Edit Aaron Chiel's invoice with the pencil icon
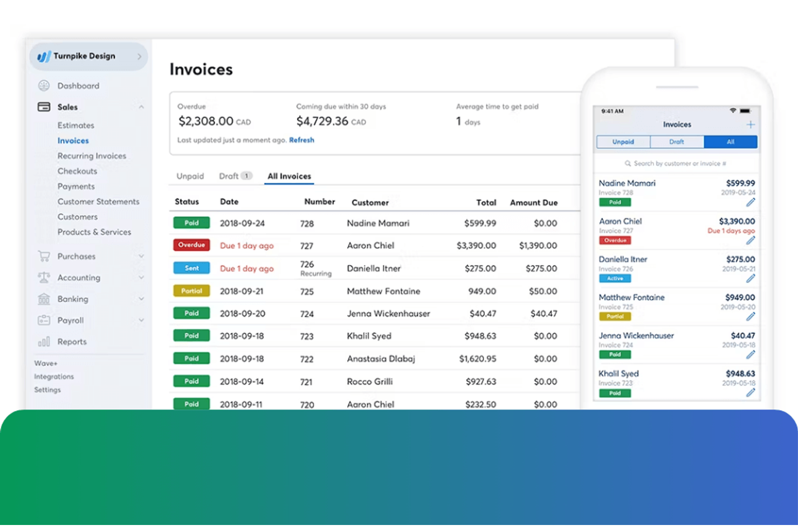This screenshot has width=798, height=532. coord(751,240)
